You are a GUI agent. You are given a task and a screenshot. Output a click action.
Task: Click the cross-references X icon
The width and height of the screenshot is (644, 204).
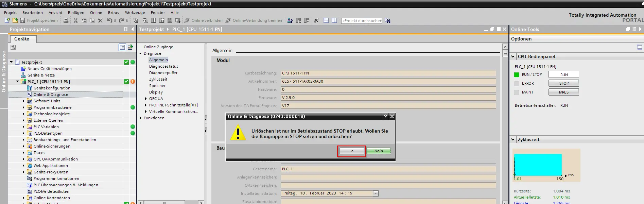(316, 20)
